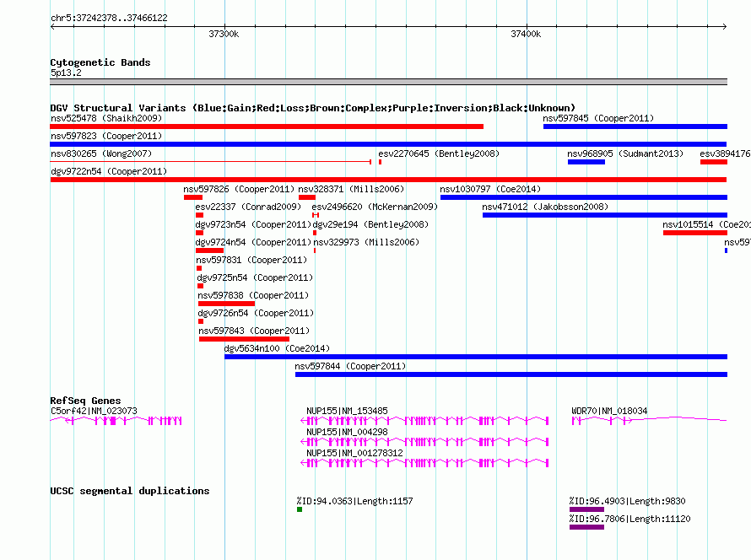
Task: Click the nsv597845 (Cooper2011) label
Action: pyautogui.click(x=598, y=118)
